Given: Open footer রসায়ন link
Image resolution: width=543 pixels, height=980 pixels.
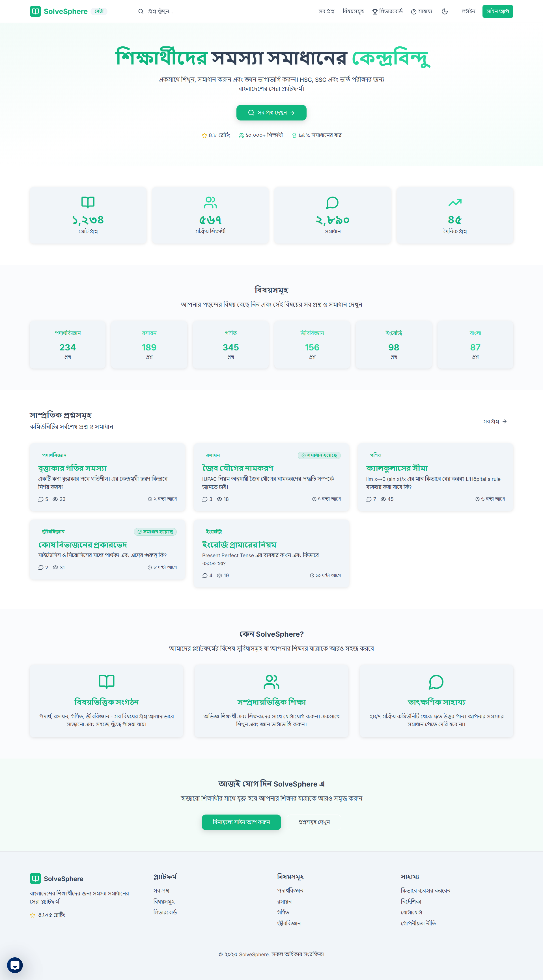Looking at the screenshot, I should (284, 902).
